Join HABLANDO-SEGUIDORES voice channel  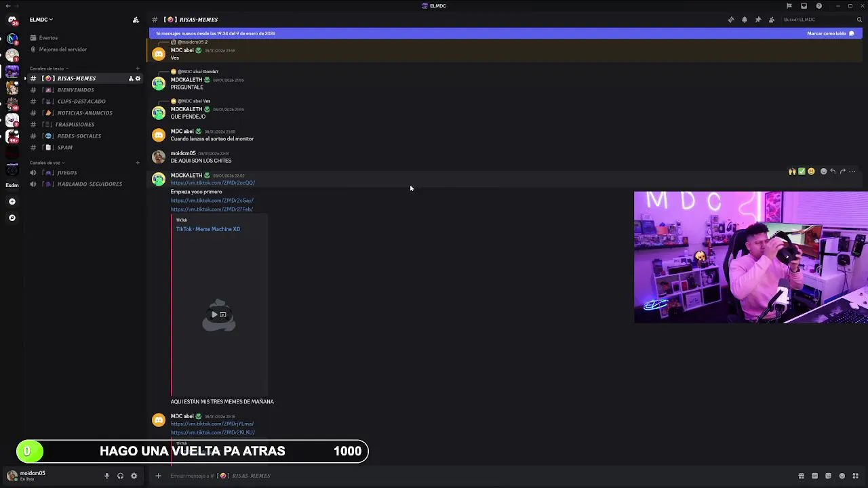[83, 184]
